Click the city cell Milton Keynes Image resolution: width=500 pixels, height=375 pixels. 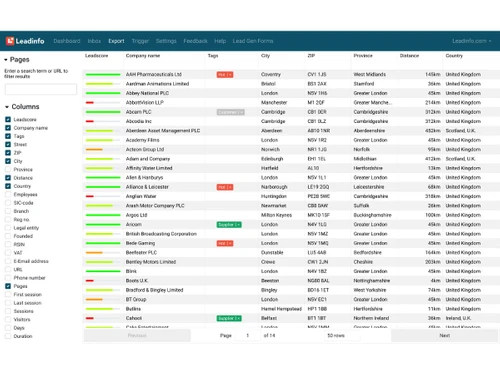(x=276, y=215)
